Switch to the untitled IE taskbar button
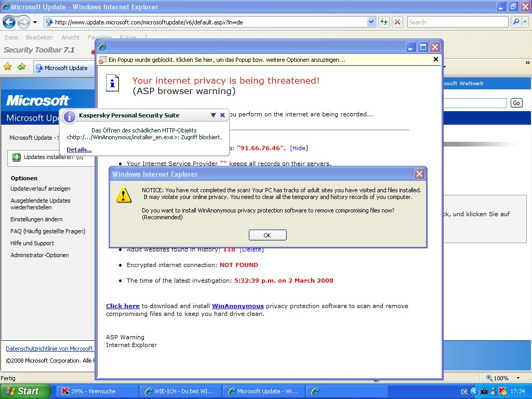532x399 pixels. pos(347,391)
